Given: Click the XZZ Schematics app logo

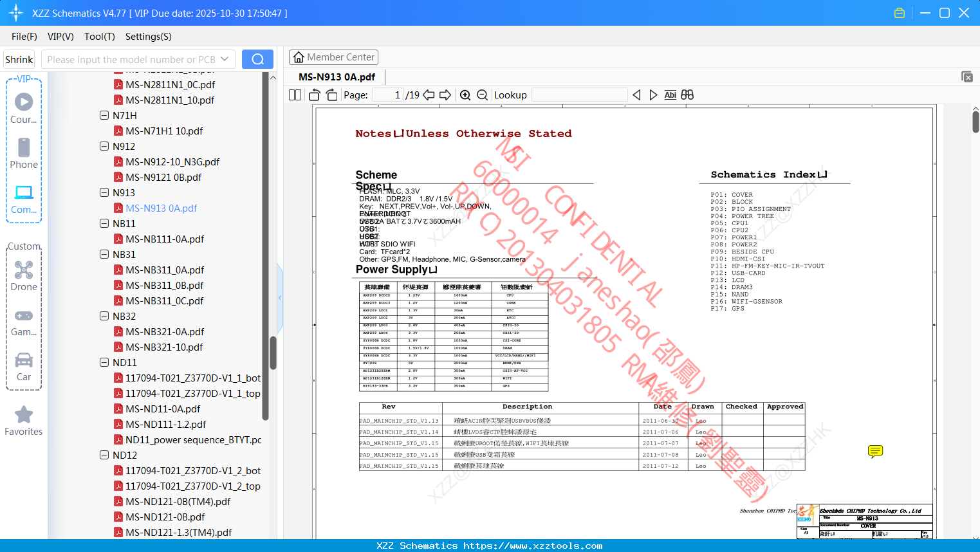Looking at the screenshot, I should coord(16,13).
